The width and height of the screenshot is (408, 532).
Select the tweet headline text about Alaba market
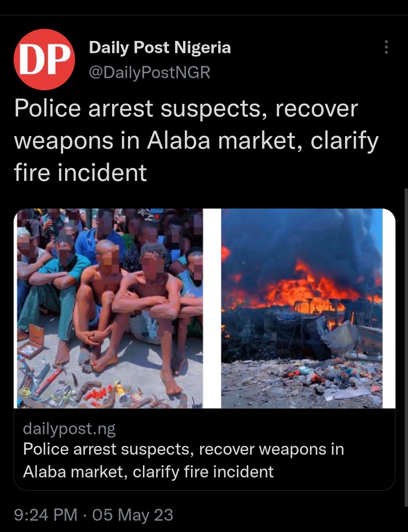196,141
